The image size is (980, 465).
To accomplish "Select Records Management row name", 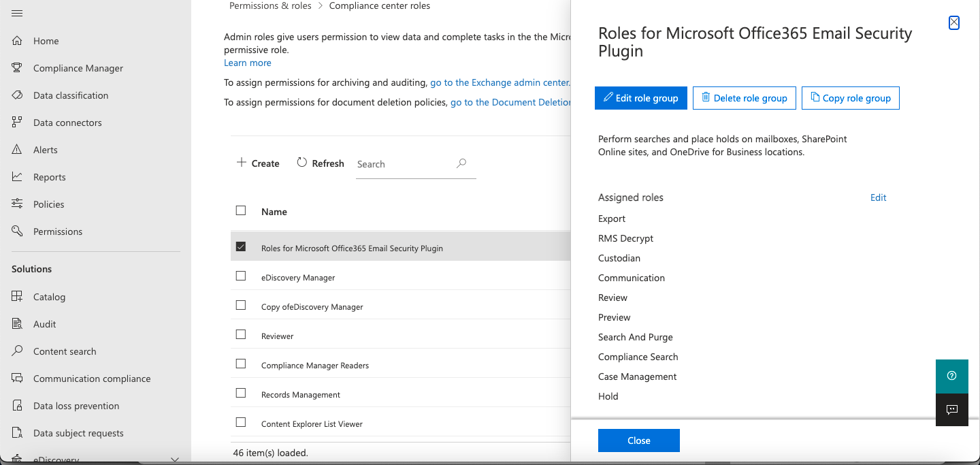I will pos(301,395).
